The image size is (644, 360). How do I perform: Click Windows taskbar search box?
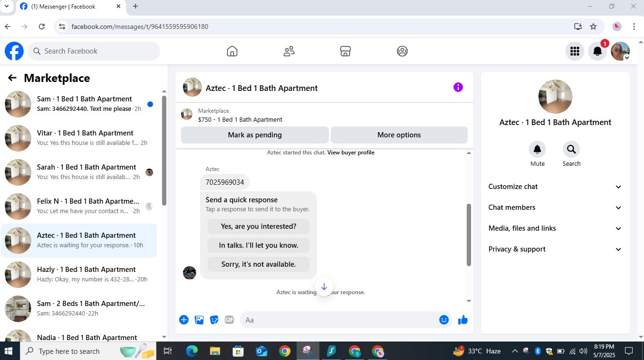[x=88, y=351]
